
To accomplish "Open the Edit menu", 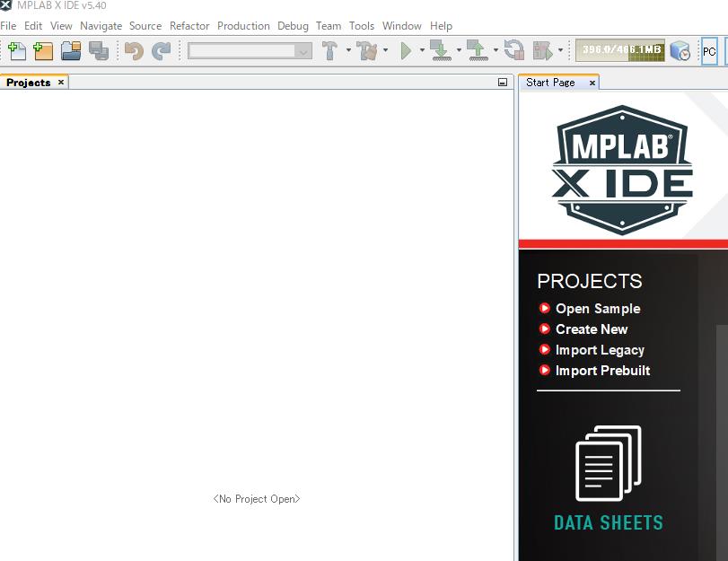I will (x=33, y=26).
